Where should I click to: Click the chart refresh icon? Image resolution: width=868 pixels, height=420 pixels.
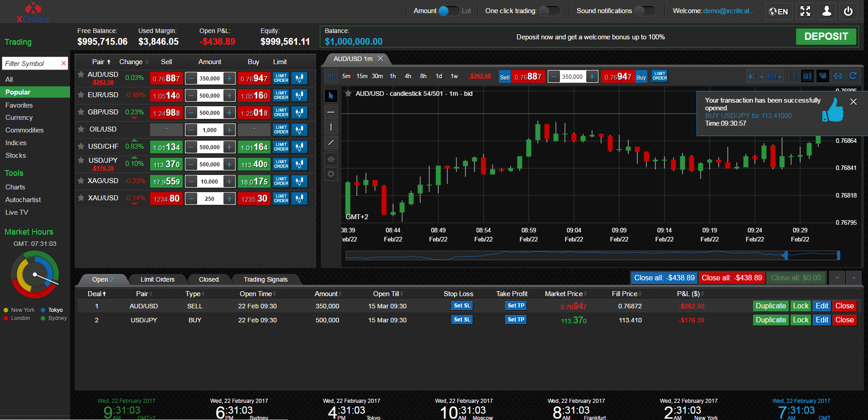point(853,76)
